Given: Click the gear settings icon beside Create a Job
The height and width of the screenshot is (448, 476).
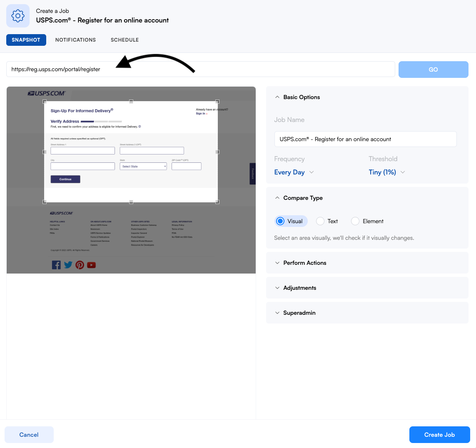Looking at the screenshot, I should 18,16.
